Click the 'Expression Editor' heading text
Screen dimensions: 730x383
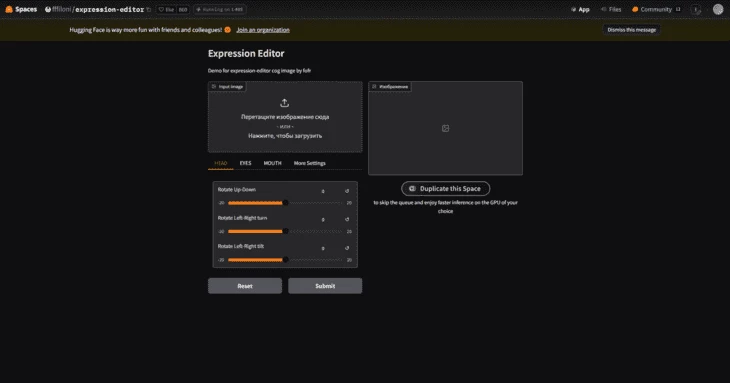[x=246, y=54]
